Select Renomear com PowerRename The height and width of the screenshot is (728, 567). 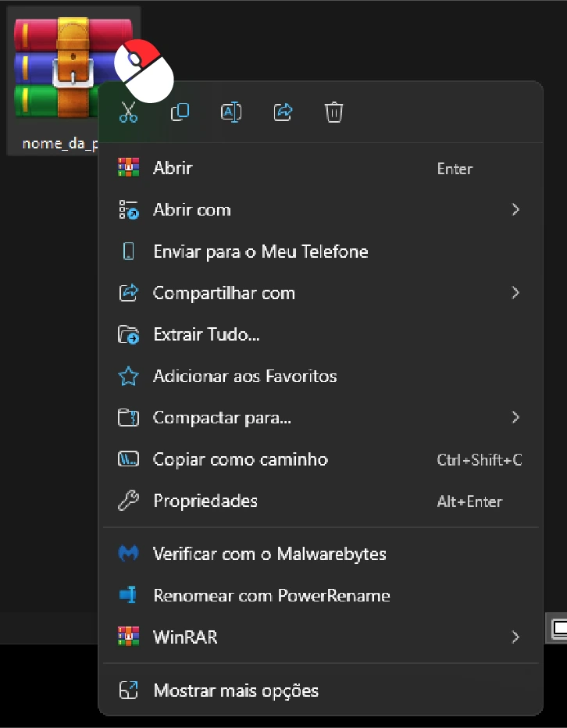(x=271, y=595)
